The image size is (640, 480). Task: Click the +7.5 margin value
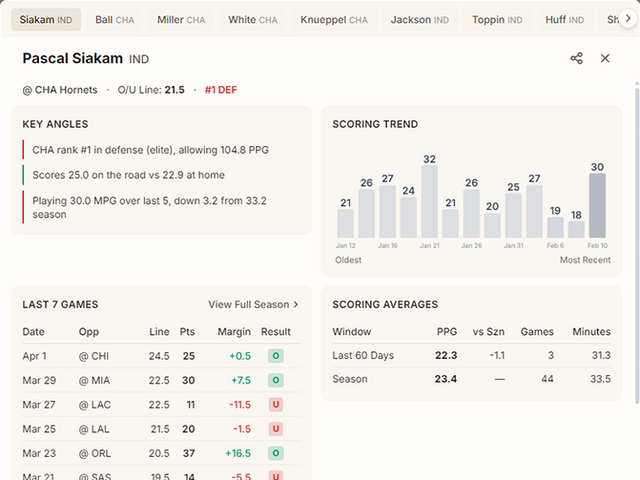pos(241,380)
